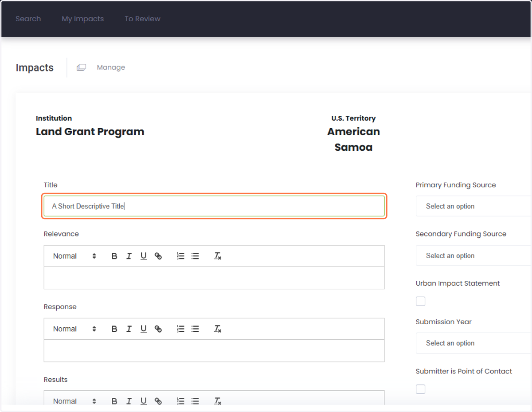Click the Manage link

(111, 67)
